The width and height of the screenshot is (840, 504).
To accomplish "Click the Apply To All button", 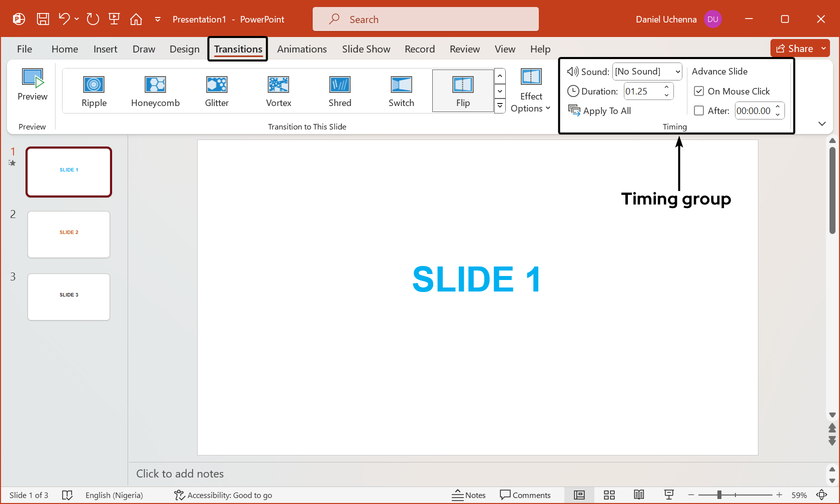I will 600,111.
